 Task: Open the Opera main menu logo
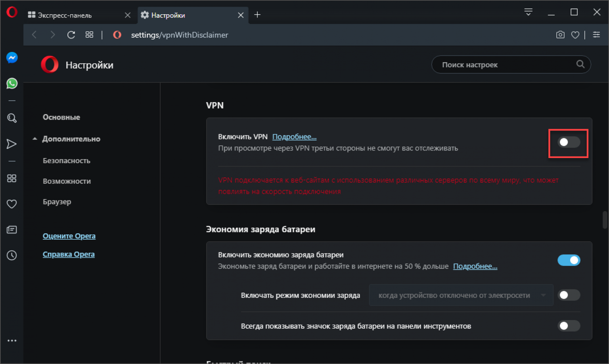pyautogui.click(x=12, y=12)
